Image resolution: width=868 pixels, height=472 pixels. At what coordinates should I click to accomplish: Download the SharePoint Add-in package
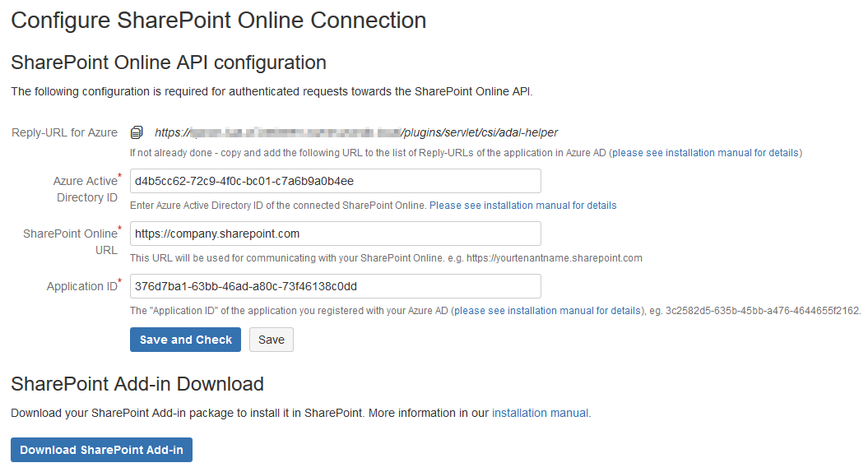tap(101, 450)
